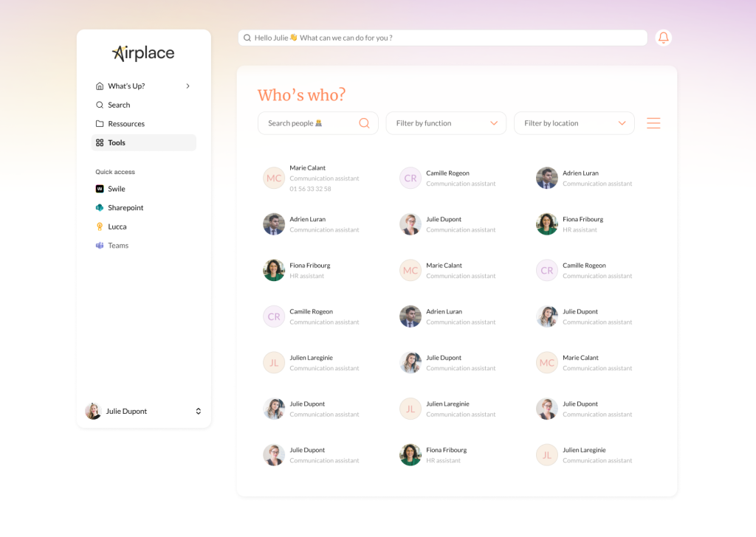Open the list view hamburger icon

(653, 123)
